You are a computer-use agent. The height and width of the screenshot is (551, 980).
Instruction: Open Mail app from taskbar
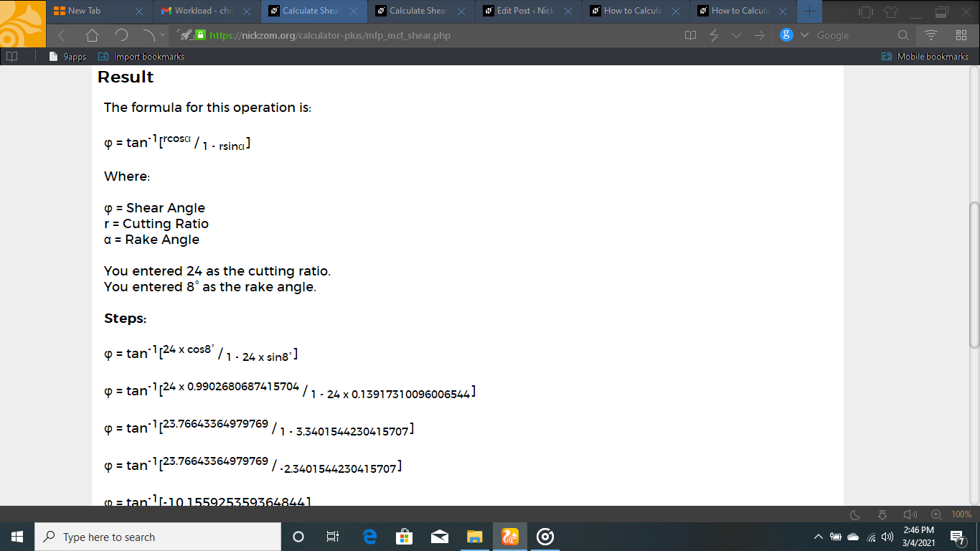click(440, 537)
